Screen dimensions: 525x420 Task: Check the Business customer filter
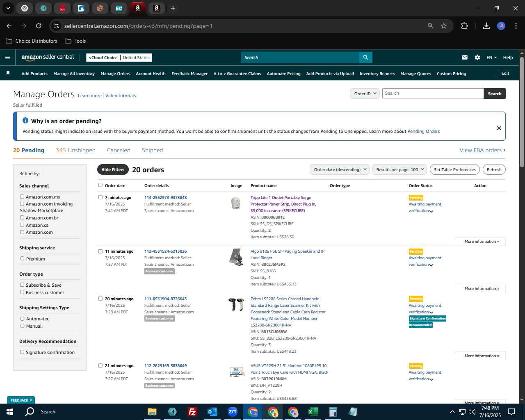point(22,292)
